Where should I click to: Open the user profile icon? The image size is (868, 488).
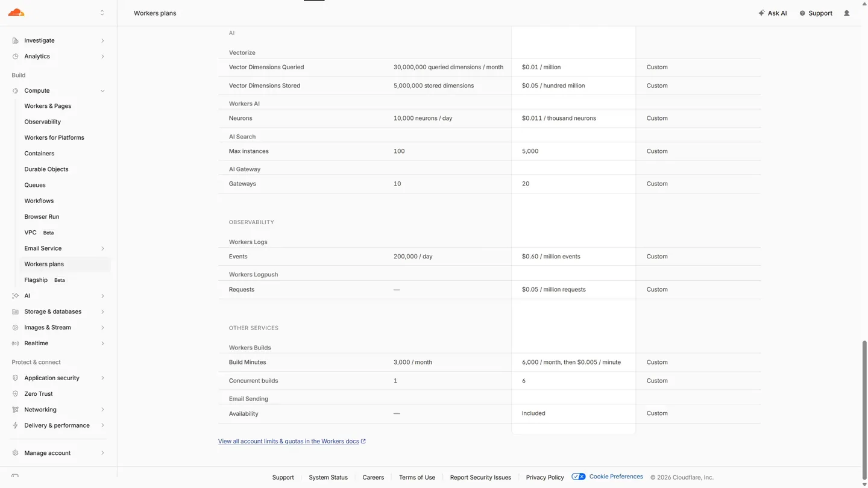pyautogui.click(x=847, y=13)
